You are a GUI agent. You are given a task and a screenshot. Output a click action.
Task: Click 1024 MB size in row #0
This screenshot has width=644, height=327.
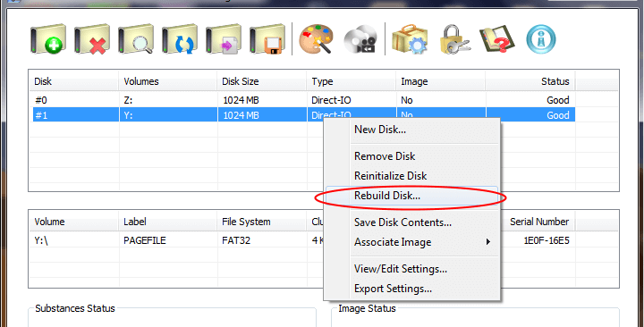click(241, 100)
